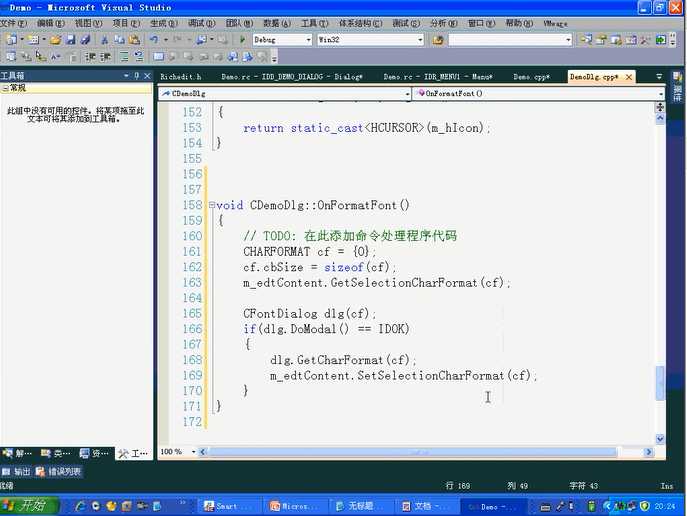Open the find combo box dropdown

568,40
